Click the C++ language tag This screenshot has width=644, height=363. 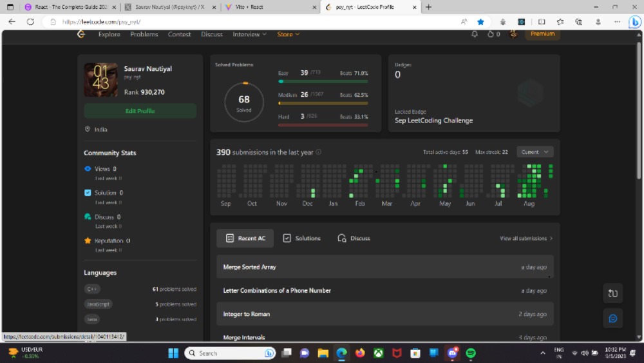[92, 289]
